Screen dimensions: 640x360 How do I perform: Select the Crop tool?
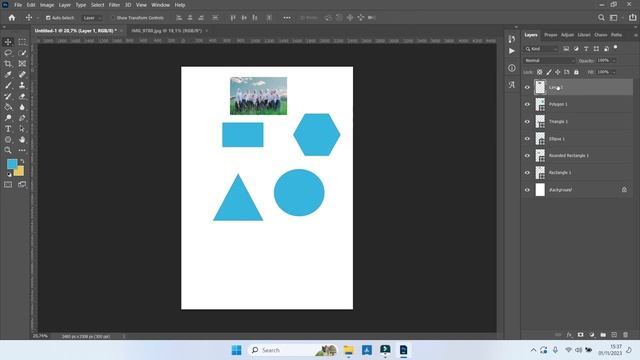coord(8,64)
